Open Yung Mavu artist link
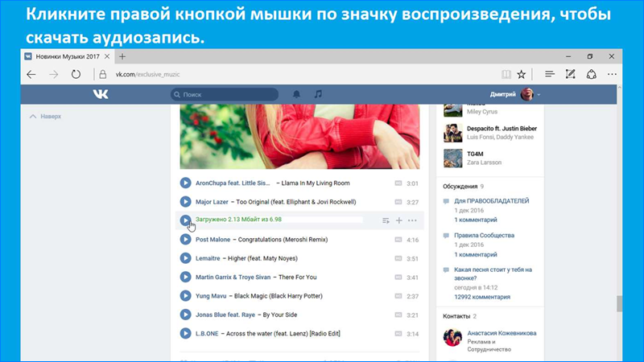Image resolution: width=644 pixels, height=362 pixels. click(x=211, y=296)
